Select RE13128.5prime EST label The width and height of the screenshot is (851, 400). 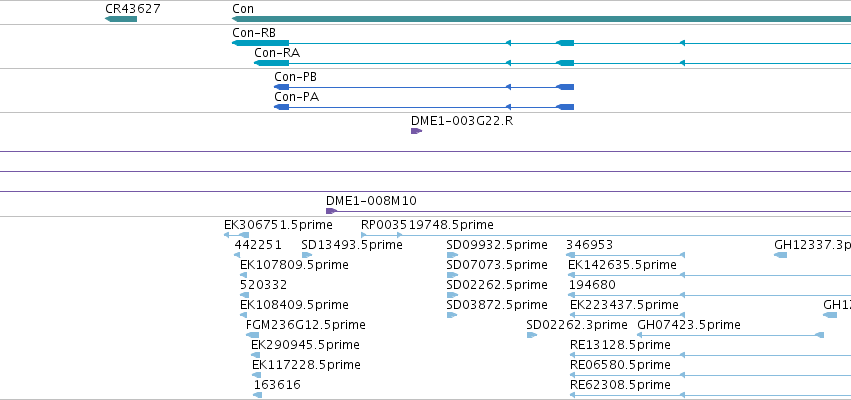tap(620, 345)
